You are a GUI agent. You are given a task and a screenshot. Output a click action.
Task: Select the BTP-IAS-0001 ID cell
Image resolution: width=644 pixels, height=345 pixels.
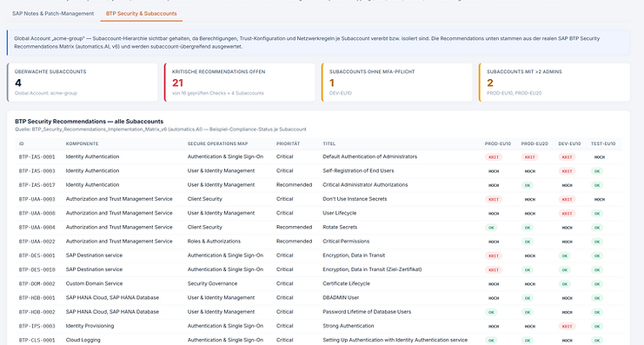click(x=37, y=157)
